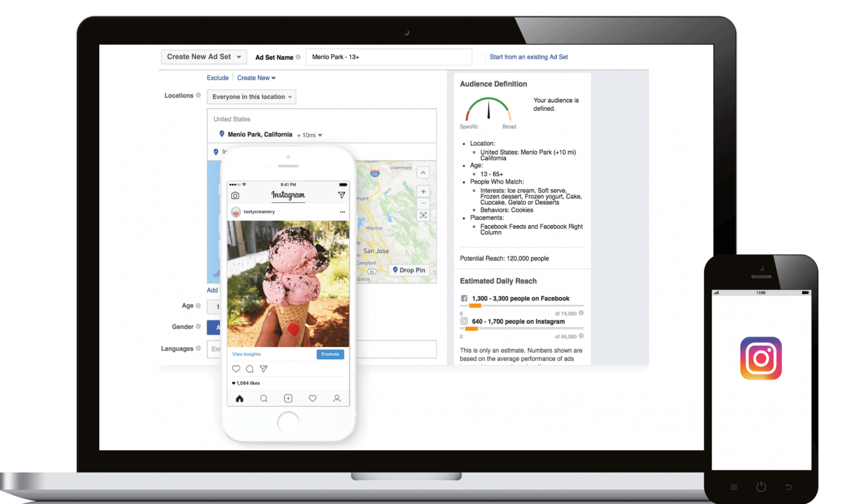The width and height of the screenshot is (850, 504).
Task: Expand Create New Ad Set dropdown
Action: 204,57
